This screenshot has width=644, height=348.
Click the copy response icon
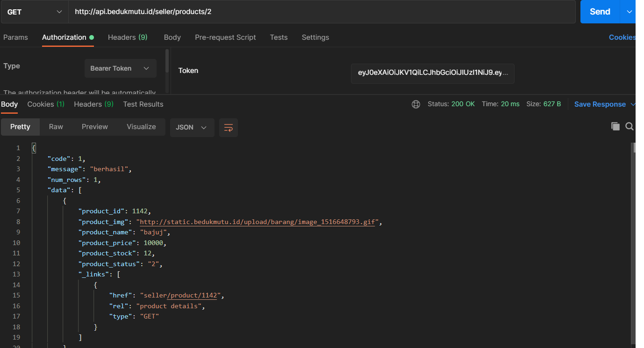[615, 126]
